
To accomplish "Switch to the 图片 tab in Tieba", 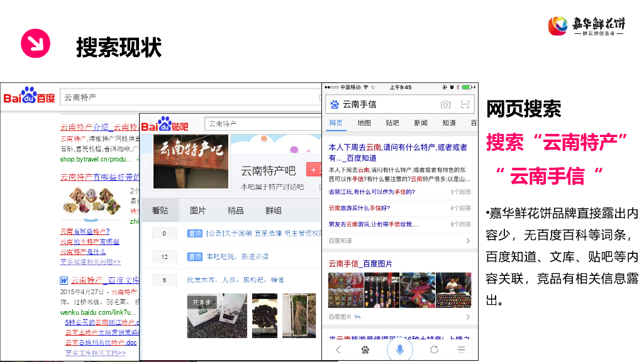I will point(197,211).
